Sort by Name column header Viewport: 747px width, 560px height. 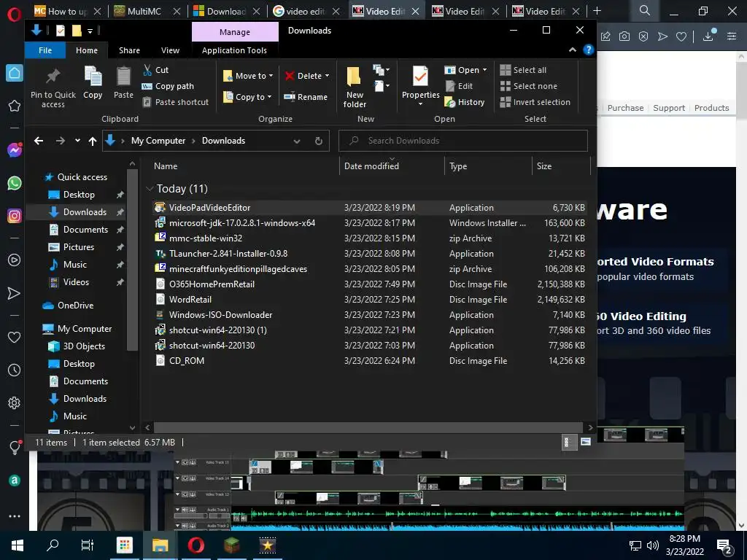click(166, 166)
